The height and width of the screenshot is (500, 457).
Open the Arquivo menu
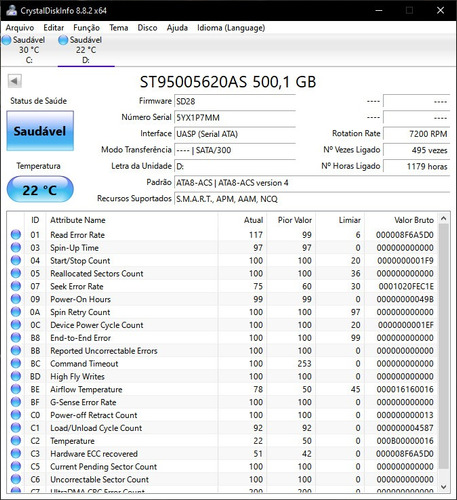[x=20, y=28]
